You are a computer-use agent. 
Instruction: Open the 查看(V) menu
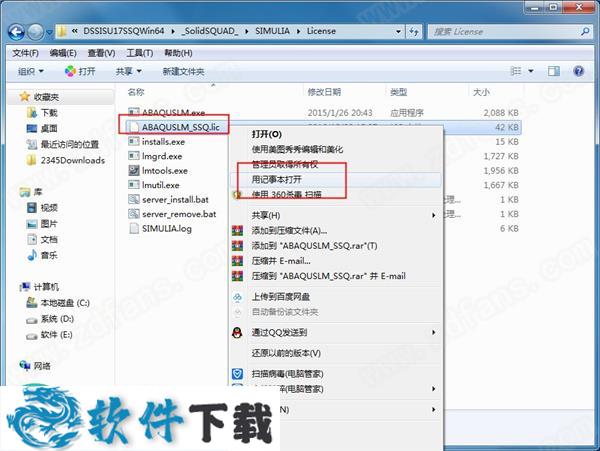coord(101,53)
